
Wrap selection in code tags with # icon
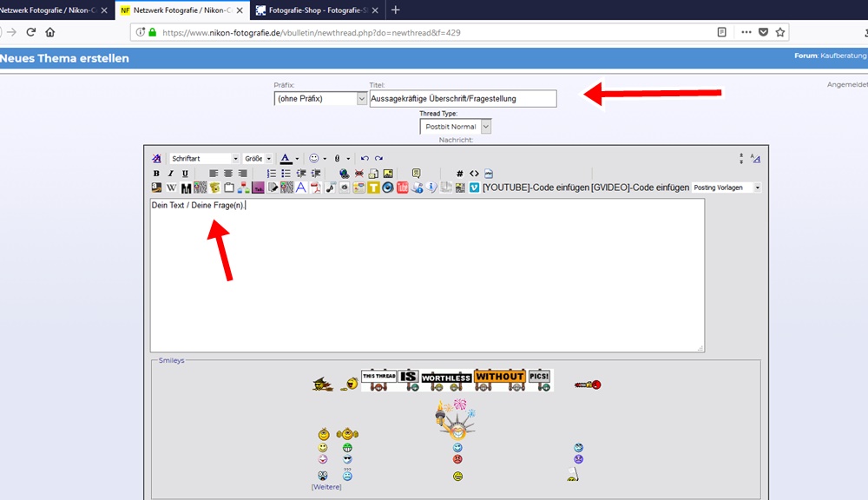(x=459, y=174)
